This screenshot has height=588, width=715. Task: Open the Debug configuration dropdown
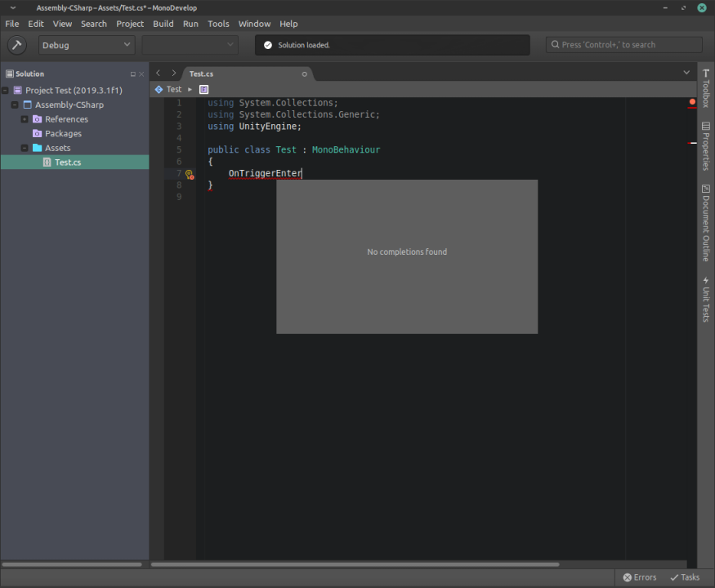[85, 44]
